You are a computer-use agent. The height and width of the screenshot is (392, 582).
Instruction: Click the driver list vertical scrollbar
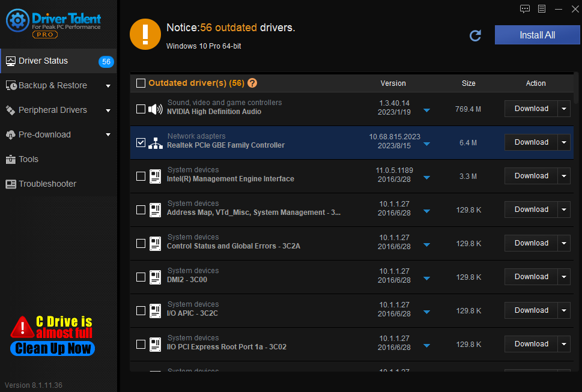tap(575, 88)
